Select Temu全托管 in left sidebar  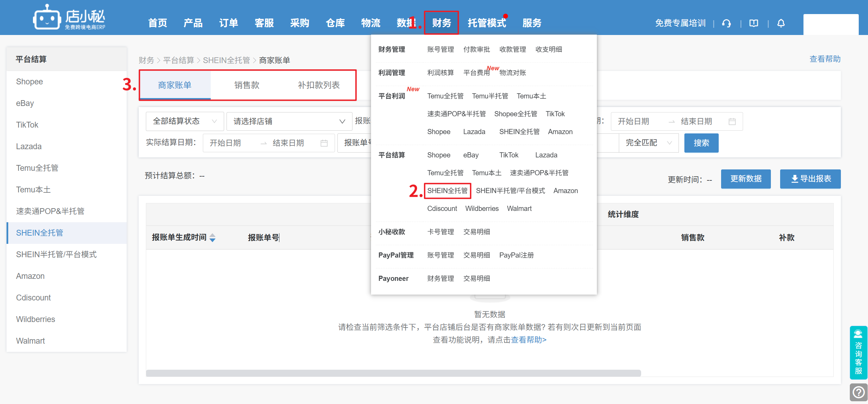coord(37,168)
